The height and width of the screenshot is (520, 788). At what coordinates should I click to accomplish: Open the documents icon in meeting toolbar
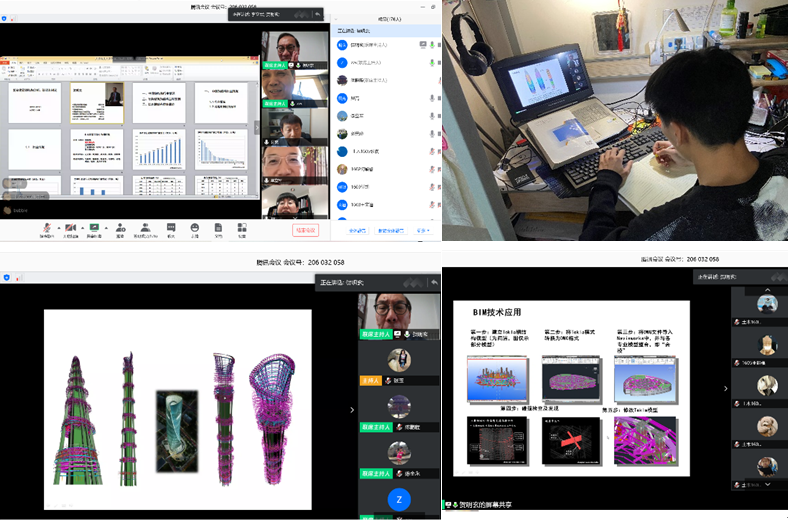point(217,228)
